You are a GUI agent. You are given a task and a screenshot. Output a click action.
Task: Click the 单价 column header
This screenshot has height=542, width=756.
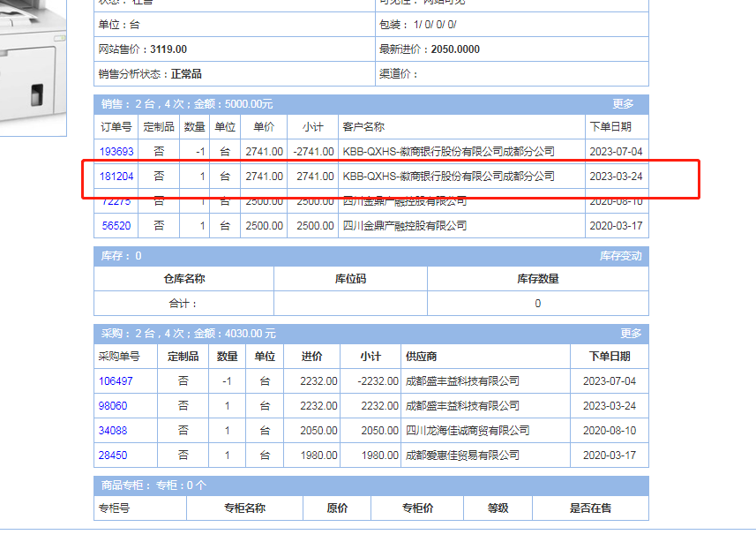pyautogui.click(x=264, y=127)
